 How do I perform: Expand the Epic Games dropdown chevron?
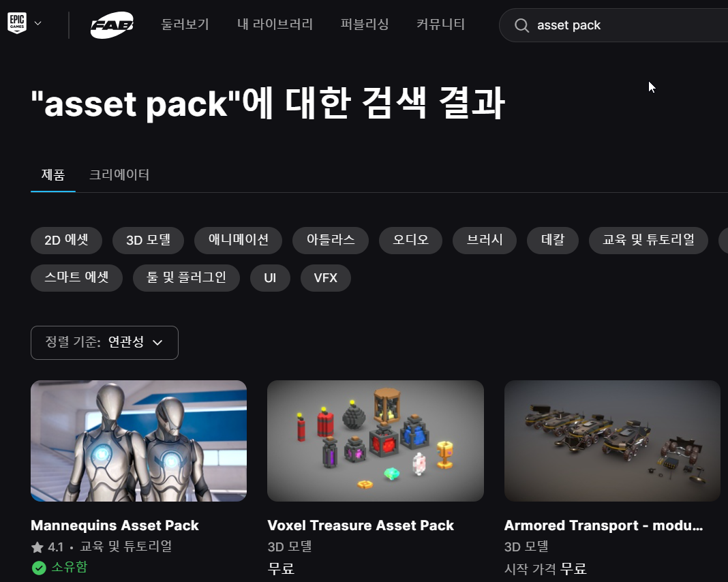38,23
